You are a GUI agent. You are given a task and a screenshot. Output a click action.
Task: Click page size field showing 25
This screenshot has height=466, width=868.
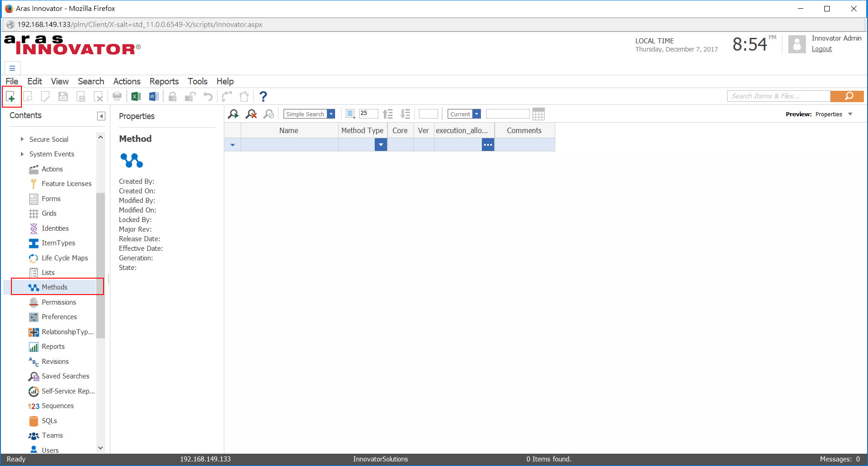coord(368,114)
